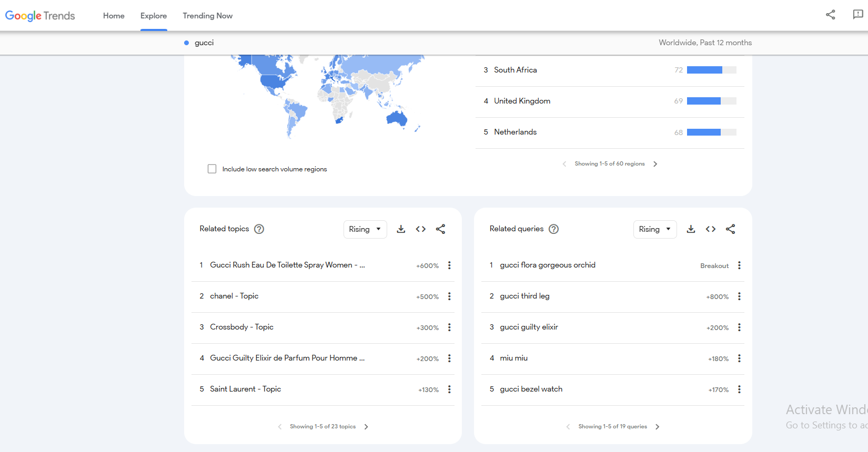Click United Kingdom interest bar

(711, 101)
